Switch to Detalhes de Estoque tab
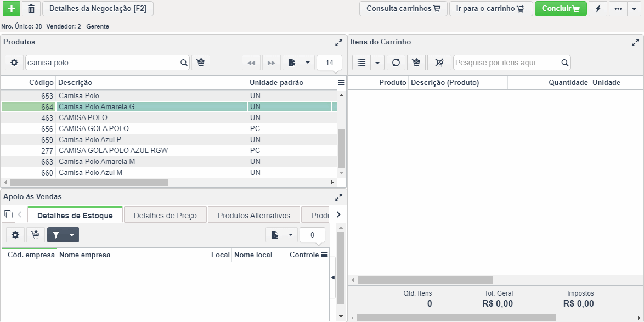The height and width of the screenshot is (322, 644). (x=75, y=215)
